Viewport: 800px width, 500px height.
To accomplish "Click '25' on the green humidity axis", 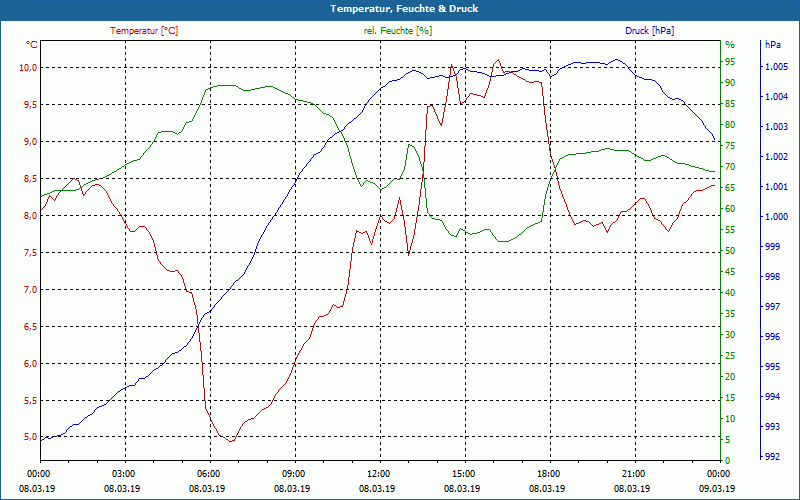I will tap(730, 356).
